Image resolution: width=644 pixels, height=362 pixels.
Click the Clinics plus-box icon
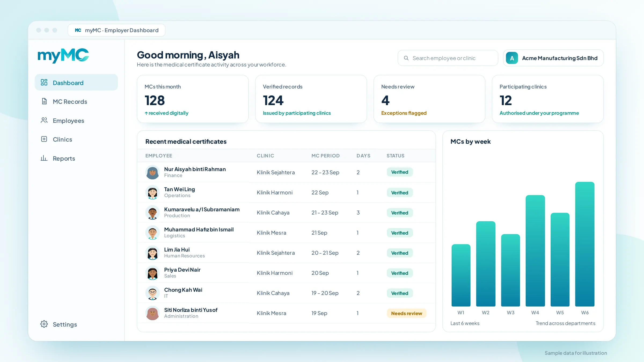click(44, 139)
